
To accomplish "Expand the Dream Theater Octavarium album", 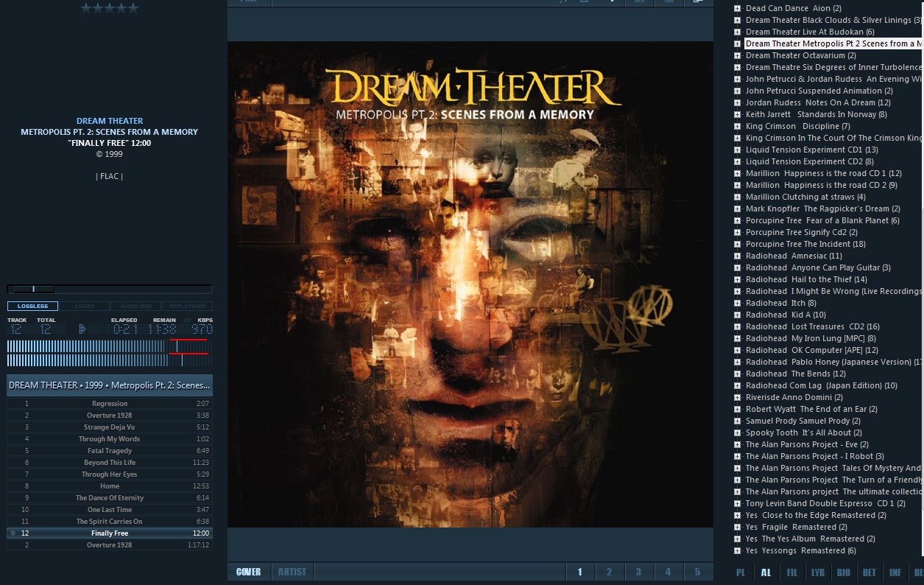I will 737,55.
